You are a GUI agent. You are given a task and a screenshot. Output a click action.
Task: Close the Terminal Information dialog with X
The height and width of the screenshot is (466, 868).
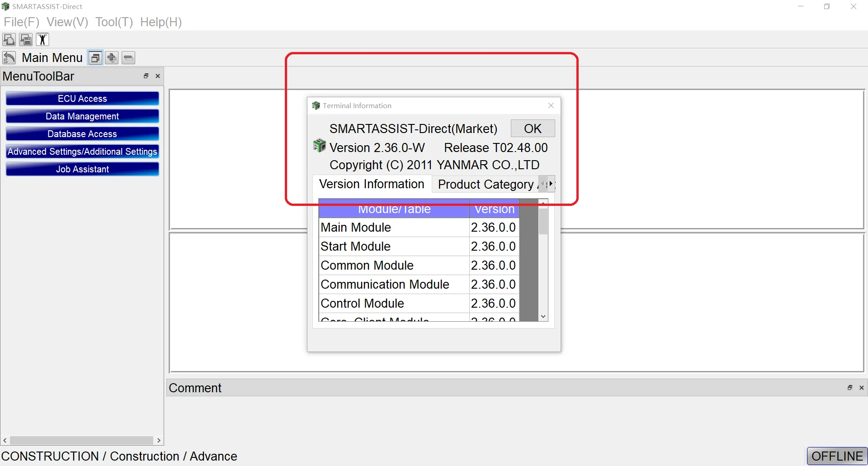[x=551, y=105]
